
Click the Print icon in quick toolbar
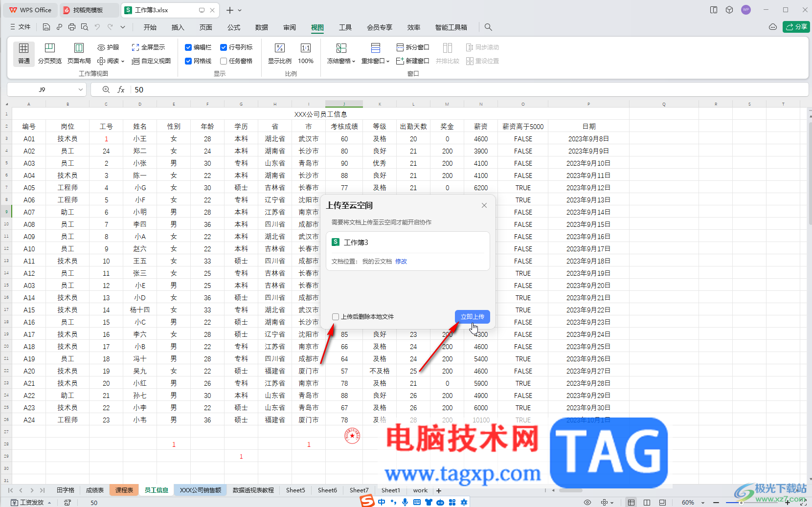click(72, 27)
